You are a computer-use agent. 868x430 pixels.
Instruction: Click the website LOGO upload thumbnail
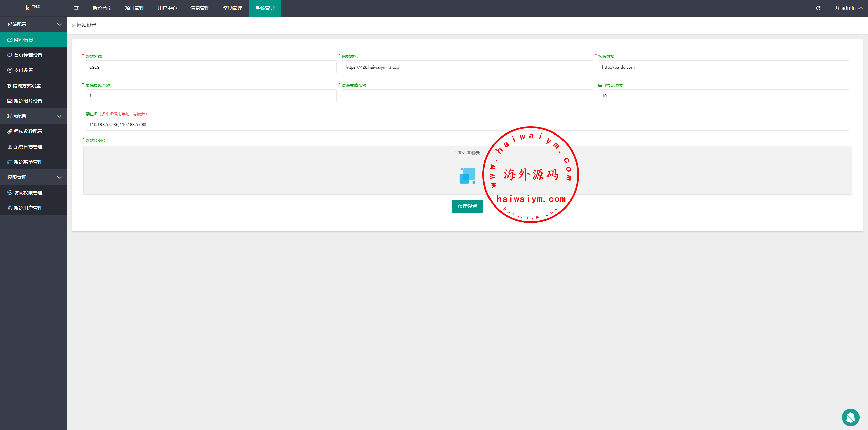(467, 176)
